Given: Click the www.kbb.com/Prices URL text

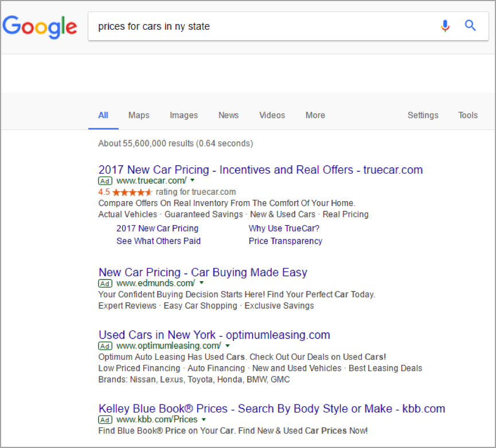Looking at the screenshot, I should [157, 419].
